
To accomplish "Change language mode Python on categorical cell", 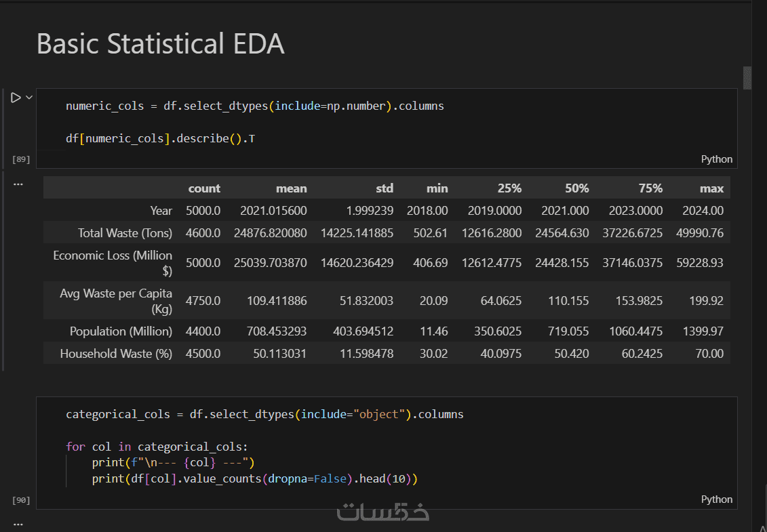I will (x=717, y=499).
